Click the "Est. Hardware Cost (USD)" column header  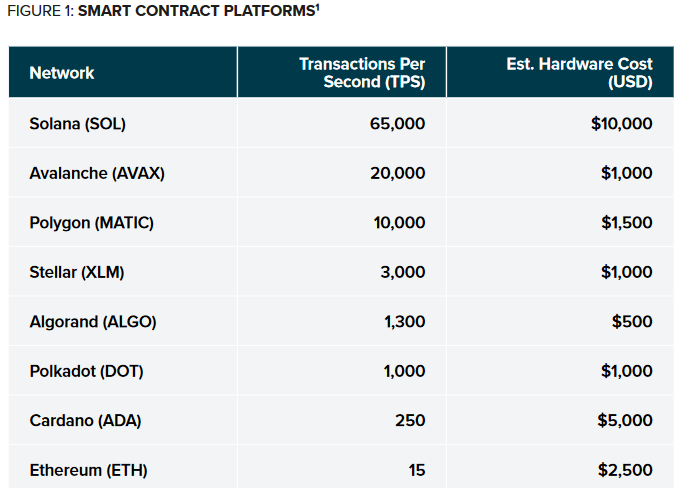coord(579,73)
